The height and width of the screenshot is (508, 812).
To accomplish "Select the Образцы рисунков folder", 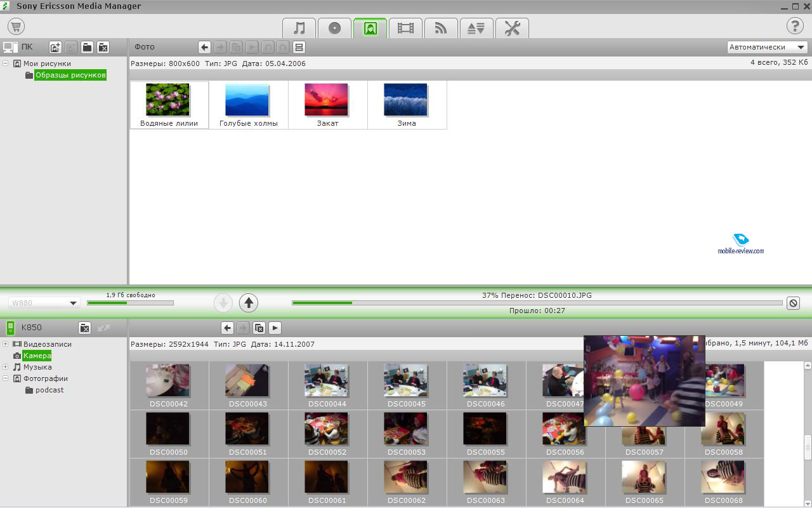I will (70, 75).
